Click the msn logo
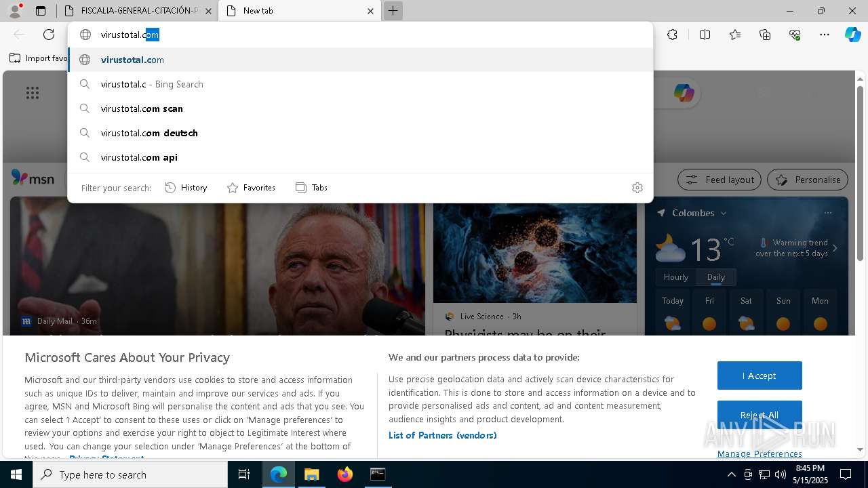Screen dimensions: 868x488 [33, 178]
